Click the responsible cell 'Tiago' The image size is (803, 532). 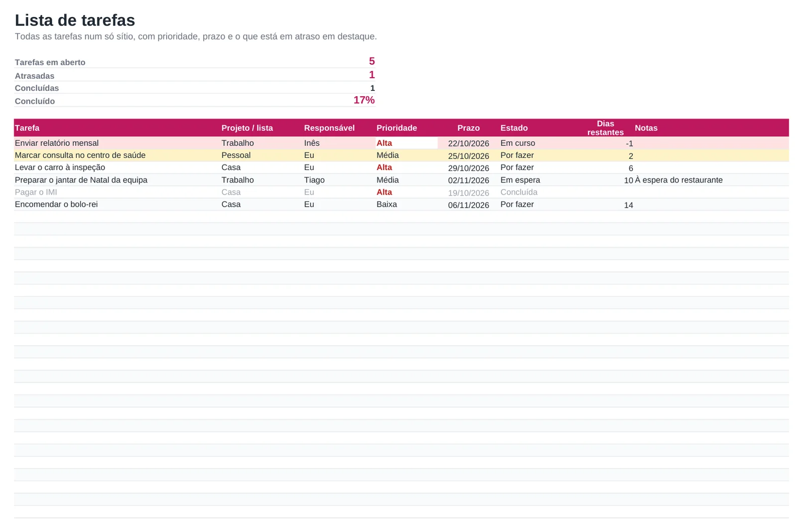(314, 180)
